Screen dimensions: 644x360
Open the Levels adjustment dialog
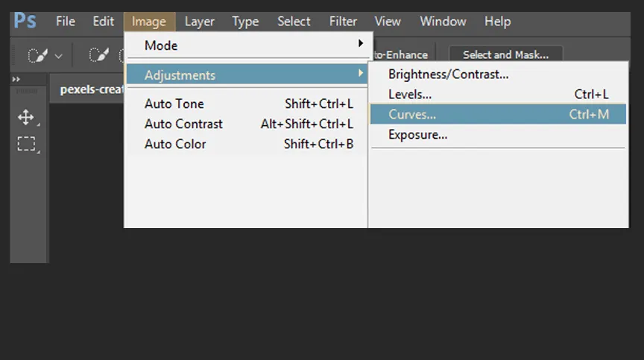[x=498, y=95]
